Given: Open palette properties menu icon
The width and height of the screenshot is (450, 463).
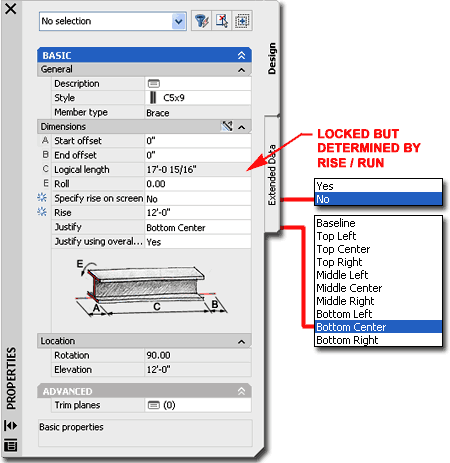Looking at the screenshot, I should point(10,445).
